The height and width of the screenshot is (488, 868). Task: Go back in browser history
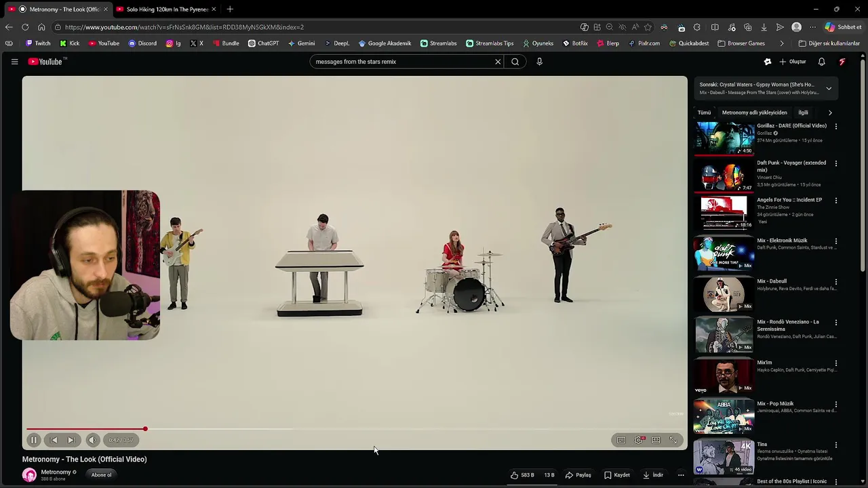9,27
